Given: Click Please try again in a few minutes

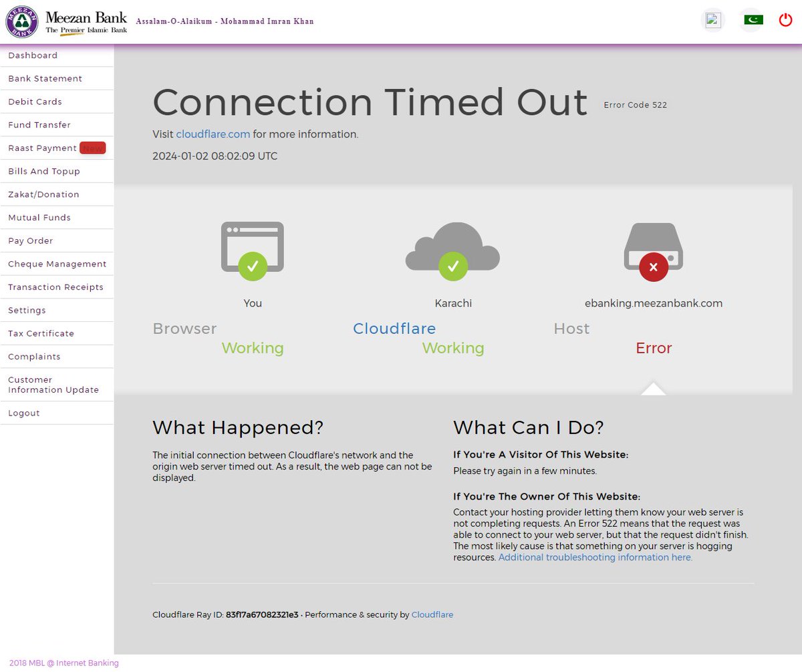Looking at the screenshot, I should tap(525, 471).
